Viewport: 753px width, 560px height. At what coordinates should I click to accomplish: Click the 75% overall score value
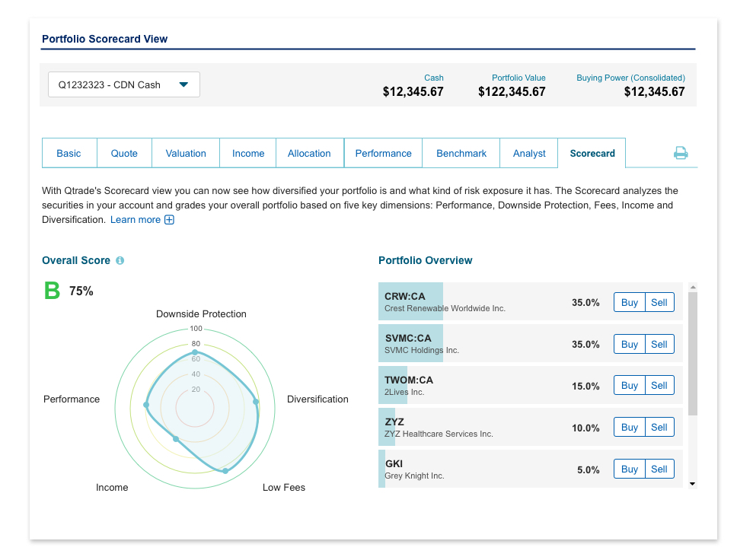point(81,291)
